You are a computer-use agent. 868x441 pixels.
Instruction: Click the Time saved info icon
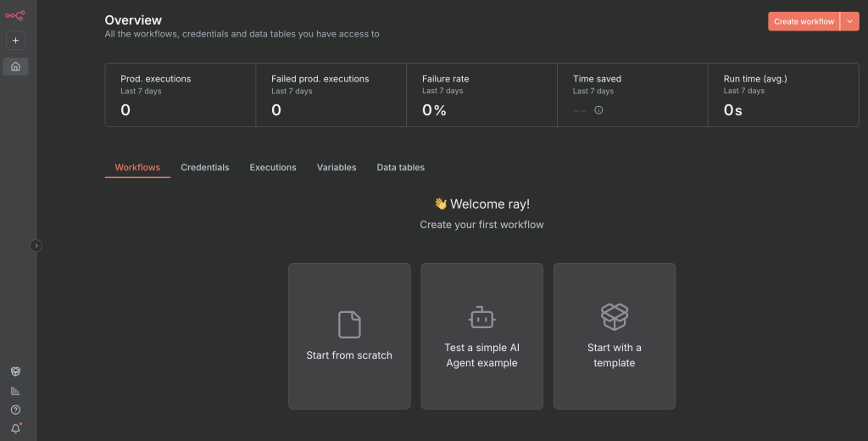click(x=598, y=110)
